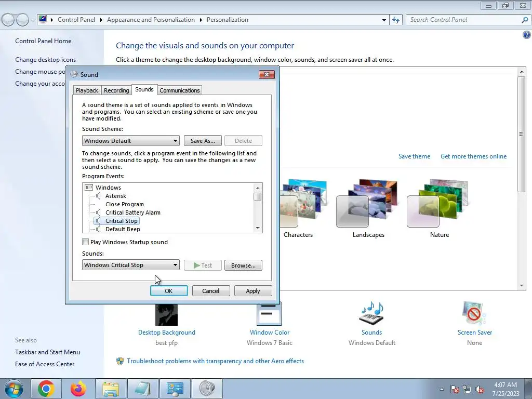532x399 pixels.
Task: Open Control Panel Home link
Action: click(43, 41)
